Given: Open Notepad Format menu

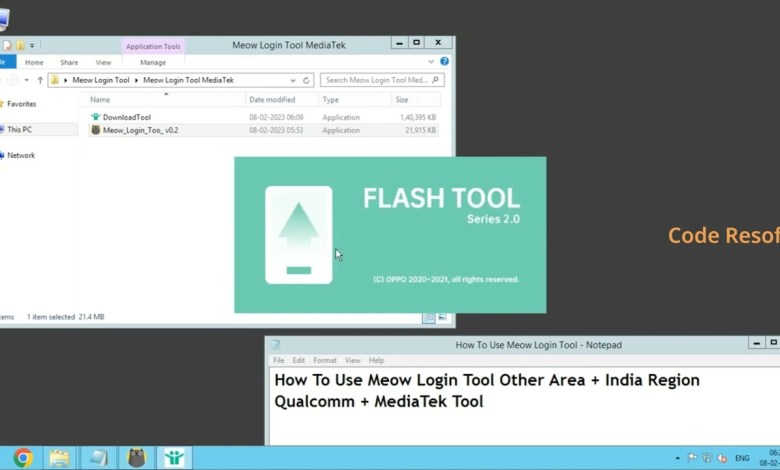Looking at the screenshot, I should click(325, 360).
